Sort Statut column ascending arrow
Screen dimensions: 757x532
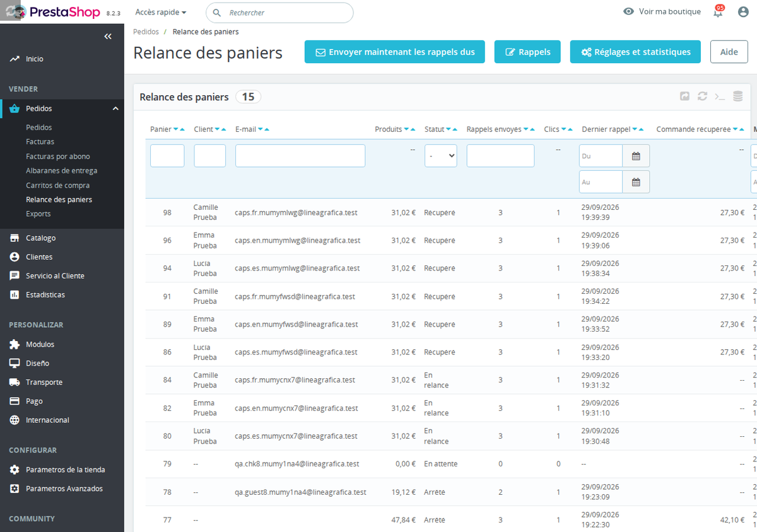click(455, 130)
